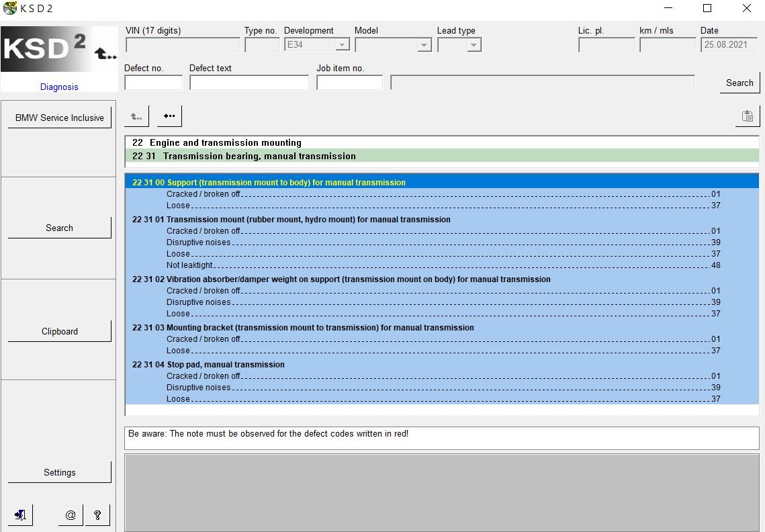Open the Clipboard sidebar button
The height and width of the screenshot is (532, 765).
tap(60, 331)
